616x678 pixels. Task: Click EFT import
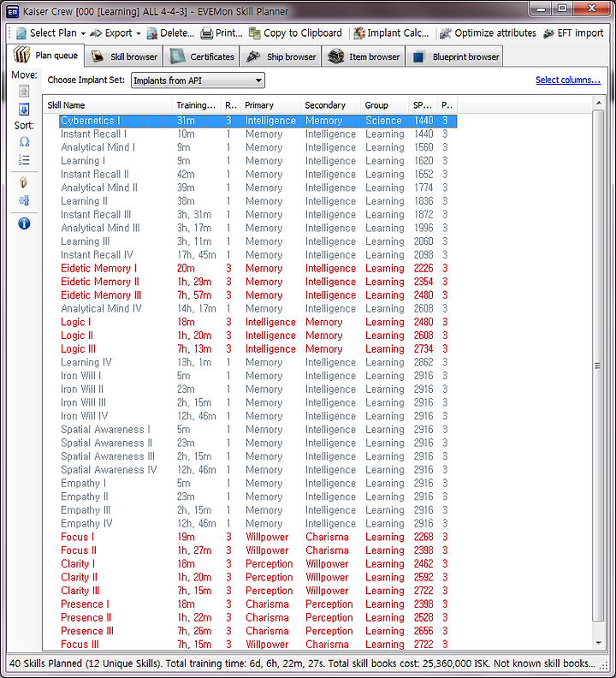tap(573, 33)
